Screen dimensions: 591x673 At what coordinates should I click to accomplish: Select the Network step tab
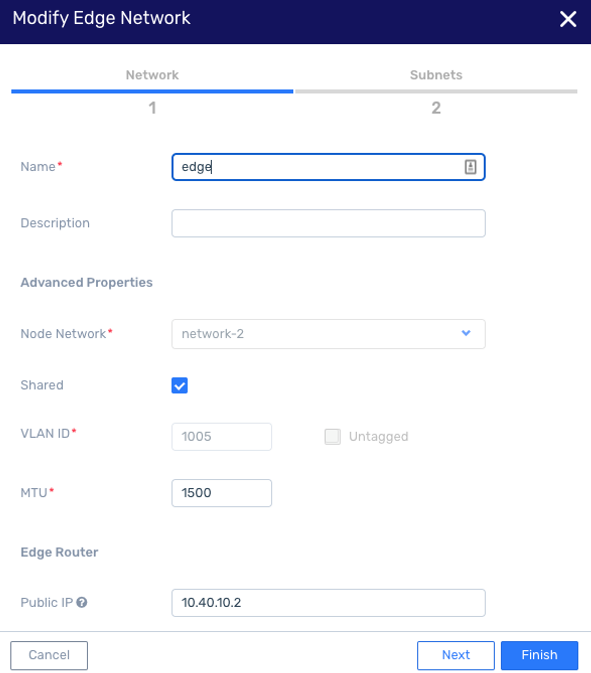coord(152,75)
